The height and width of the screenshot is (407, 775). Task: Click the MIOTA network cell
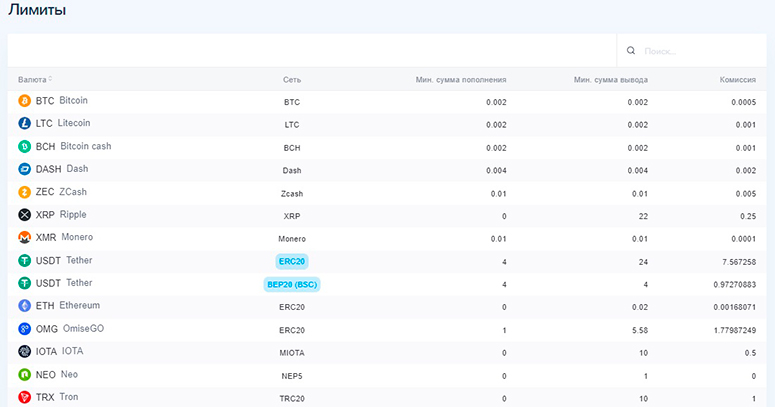(292, 353)
